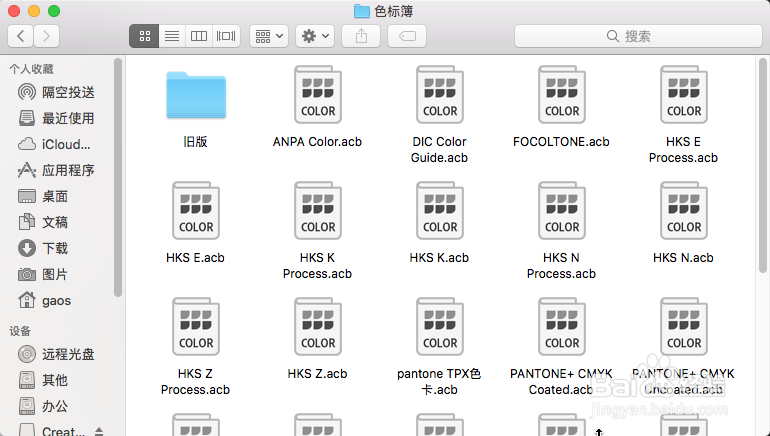Viewport: 770px width, 436px height.
Task: Select the 办公 drive in sidebar
Action: click(x=43, y=406)
